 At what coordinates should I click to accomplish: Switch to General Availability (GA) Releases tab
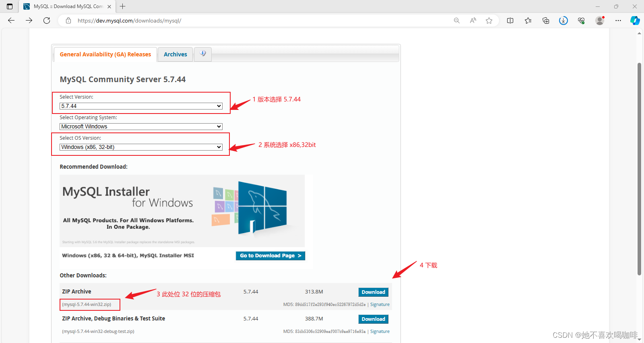coord(105,54)
